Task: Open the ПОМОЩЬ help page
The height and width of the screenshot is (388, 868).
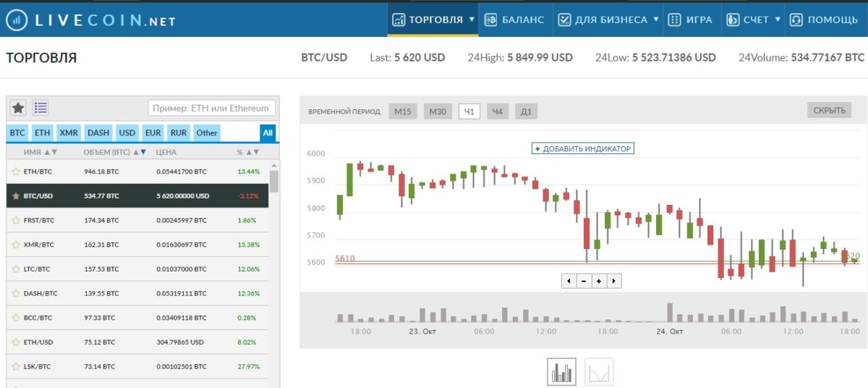Action: click(x=824, y=20)
